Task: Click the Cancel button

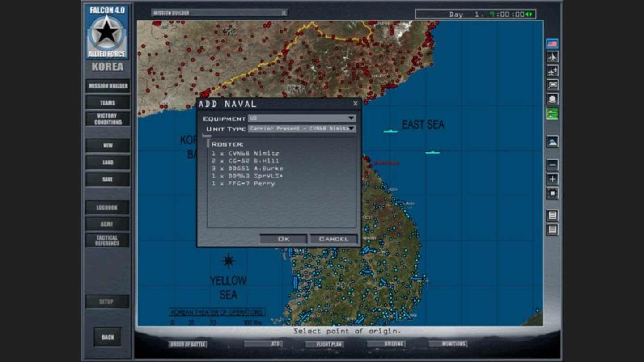Action: click(334, 239)
